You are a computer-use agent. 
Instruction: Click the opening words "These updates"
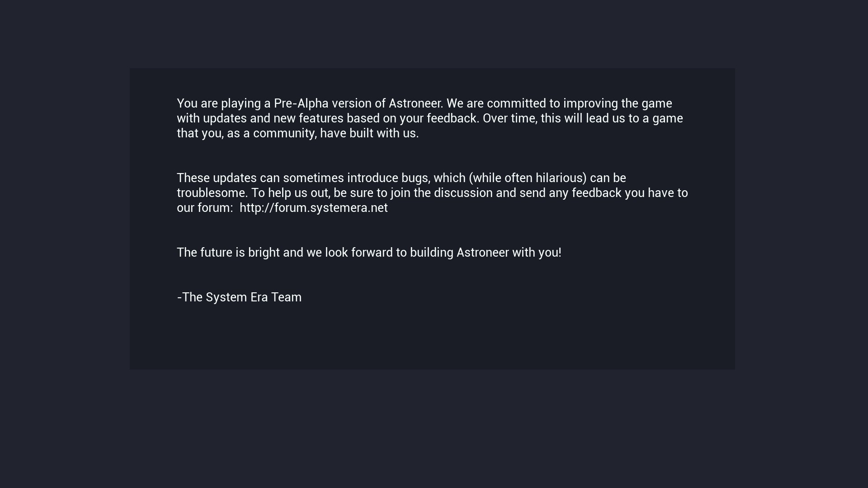(217, 178)
